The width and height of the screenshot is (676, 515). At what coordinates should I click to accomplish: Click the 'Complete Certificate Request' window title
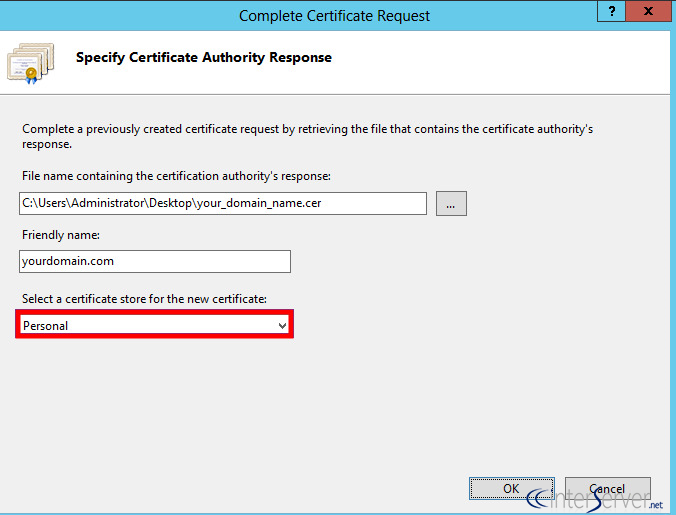click(334, 16)
